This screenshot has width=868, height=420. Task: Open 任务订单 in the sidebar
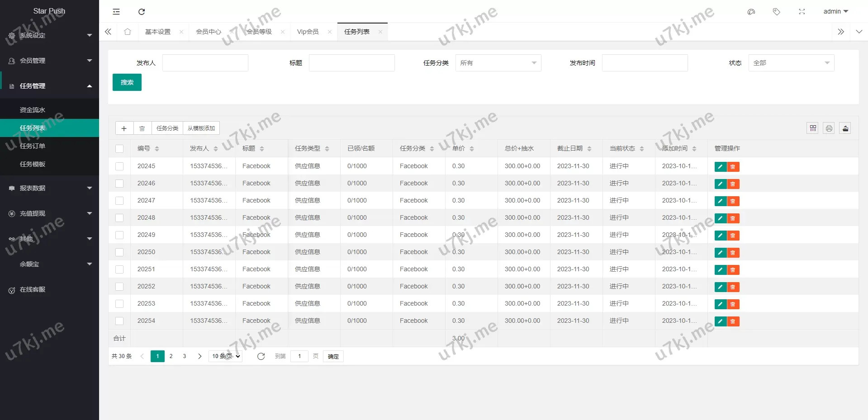click(x=33, y=146)
